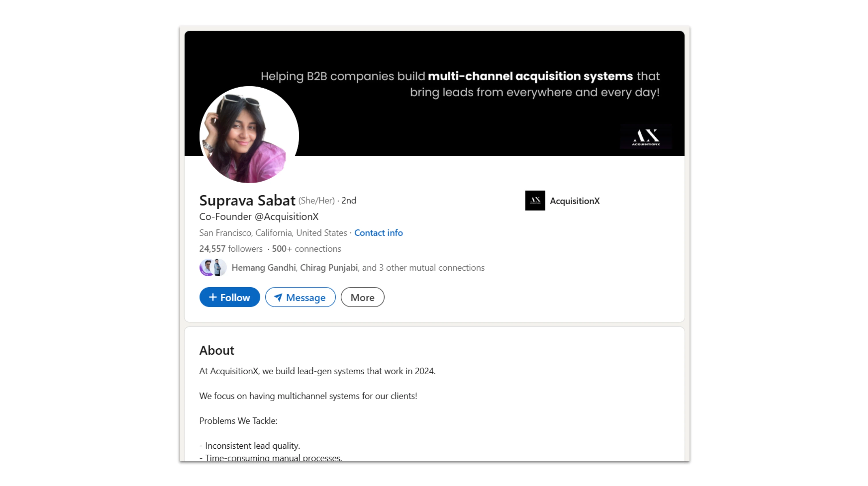Open the Contact info link
The height and width of the screenshot is (486, 868).
point(379,233)
